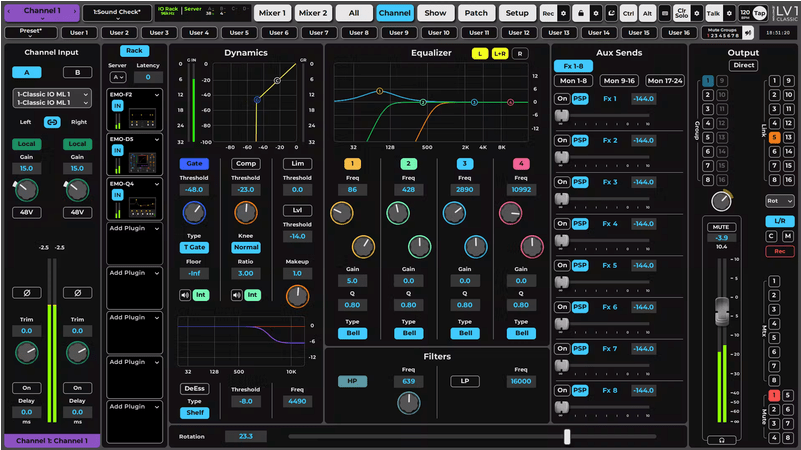Switch to Mixer 1 tab
Screen dimensions: 801x450
[x=272, y=13]
